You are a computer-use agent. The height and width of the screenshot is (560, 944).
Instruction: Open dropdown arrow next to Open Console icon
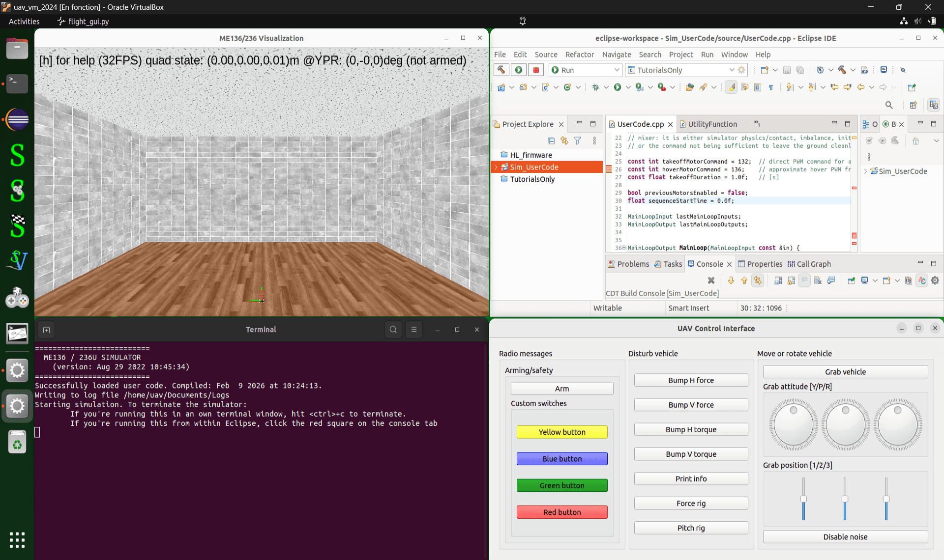pyautogui.click(x=897, y=280)
